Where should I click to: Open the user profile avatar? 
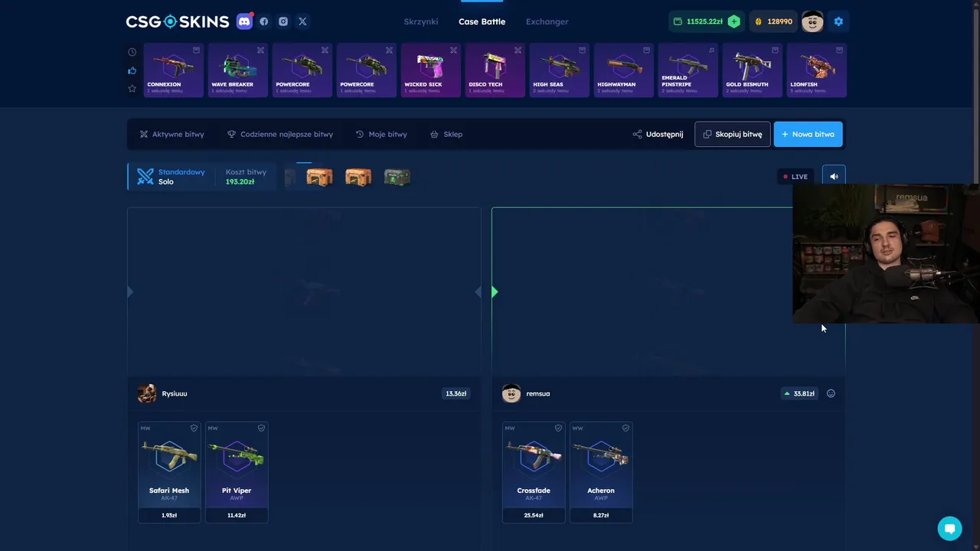(x=812, y=21)
